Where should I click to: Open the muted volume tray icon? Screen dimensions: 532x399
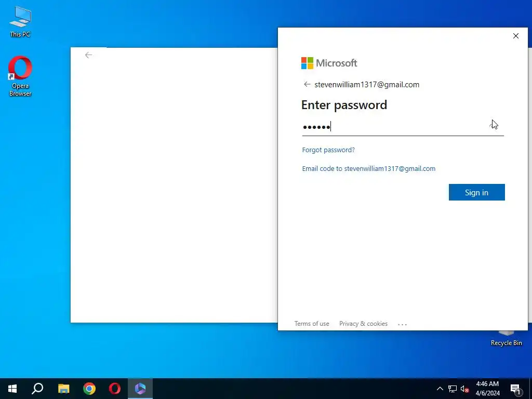click(x=465, y=389)
